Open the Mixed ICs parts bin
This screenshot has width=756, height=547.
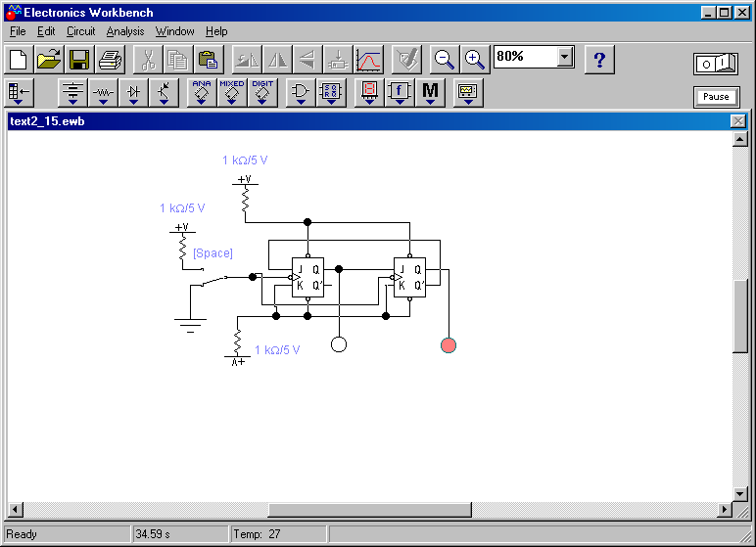[x=232, y=93]
